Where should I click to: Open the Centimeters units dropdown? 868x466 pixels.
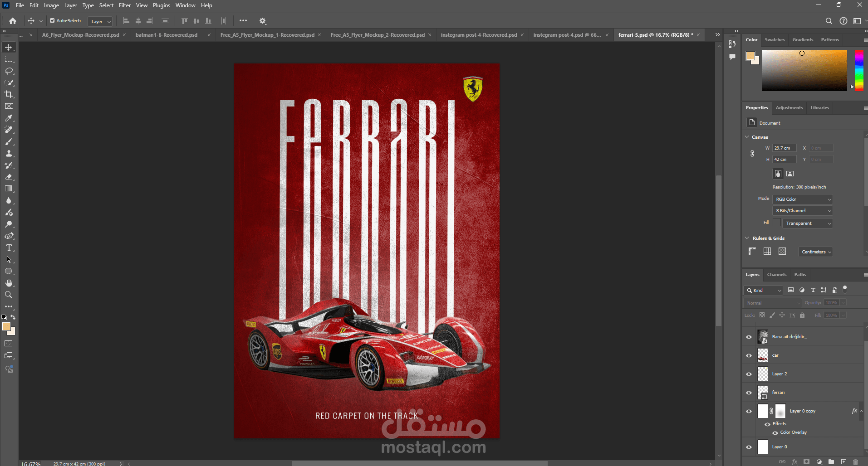click(815, 252)
